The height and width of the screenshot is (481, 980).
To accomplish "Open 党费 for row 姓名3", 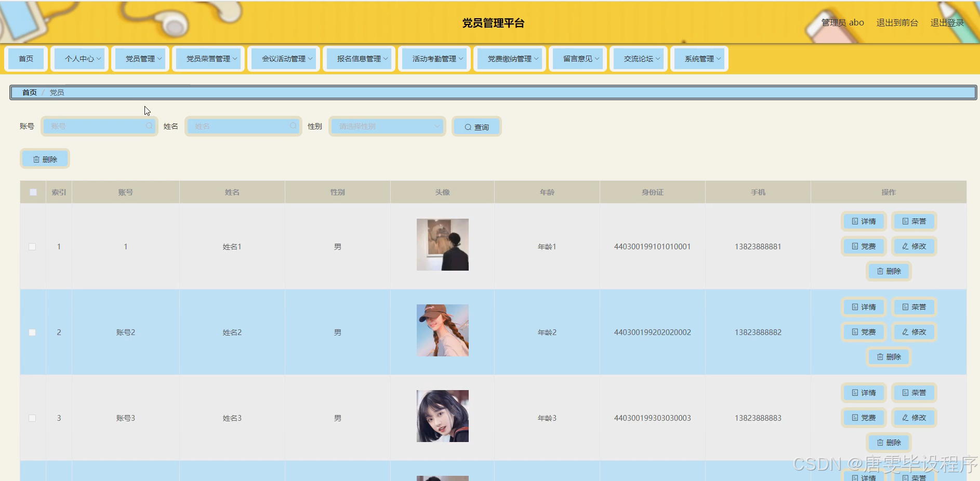I will pos(863,418).
